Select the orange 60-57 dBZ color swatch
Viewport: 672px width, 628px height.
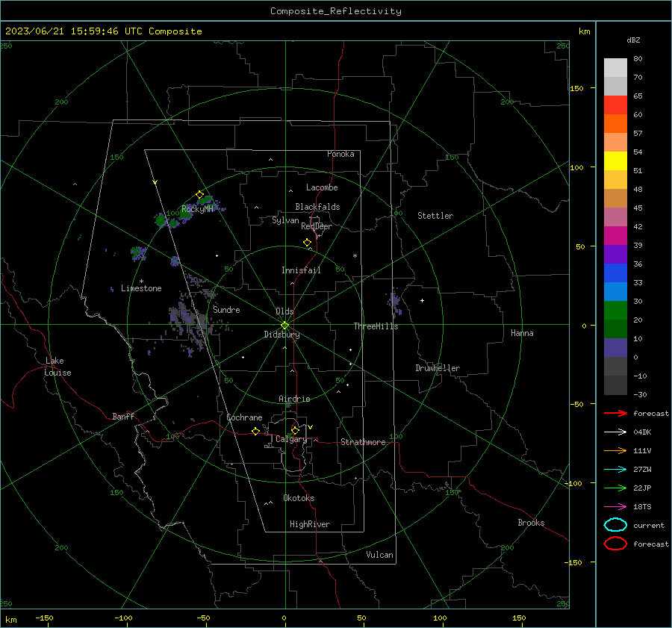click(615, 124)
